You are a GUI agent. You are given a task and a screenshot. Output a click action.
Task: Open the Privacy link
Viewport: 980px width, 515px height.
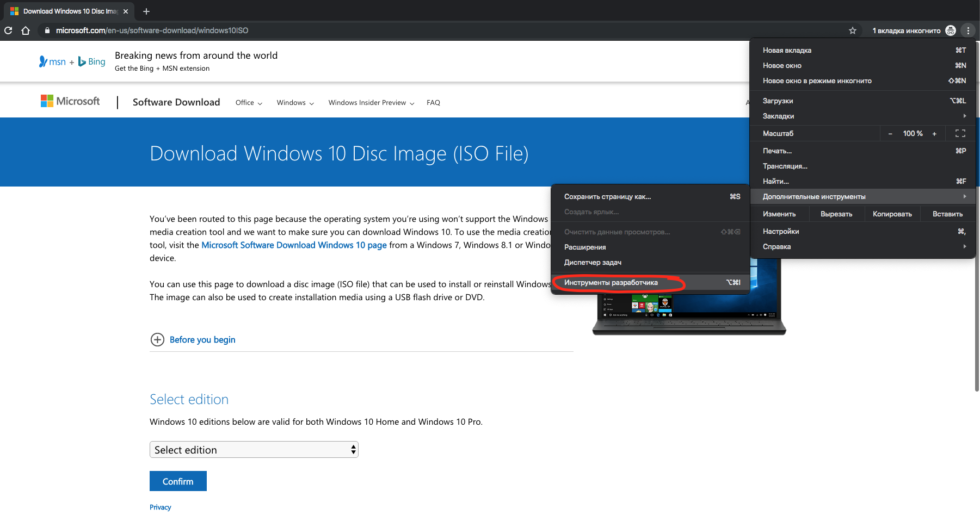[161, 507]
